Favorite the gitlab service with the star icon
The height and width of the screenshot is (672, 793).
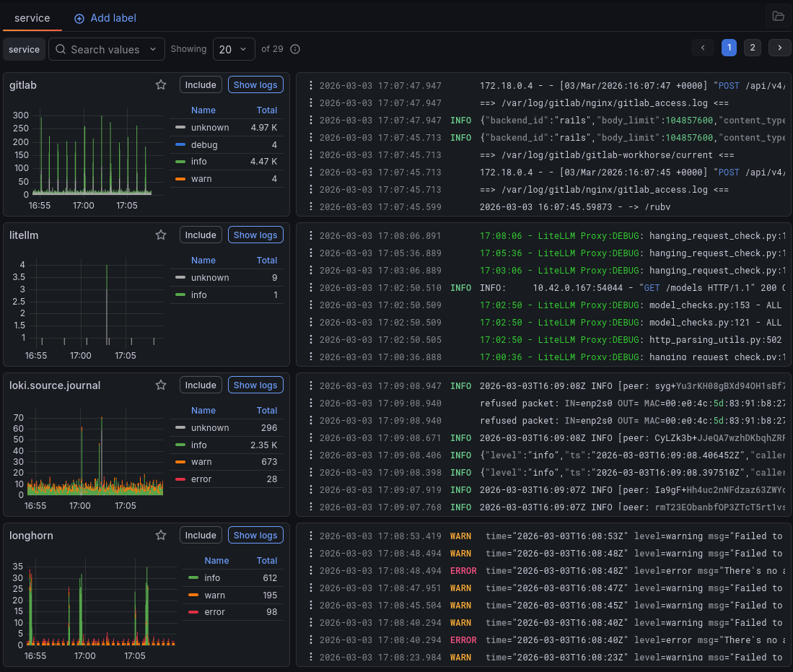[160, 84]
